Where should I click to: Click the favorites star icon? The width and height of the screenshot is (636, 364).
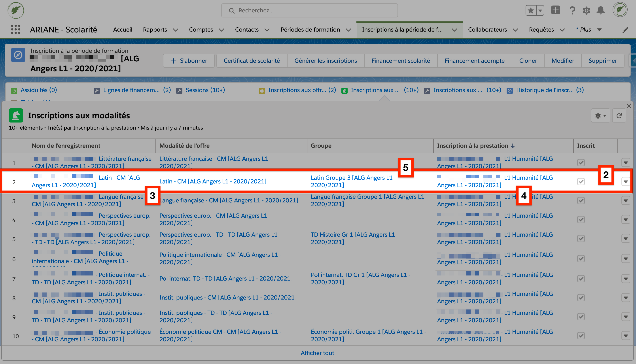(531, 11)
